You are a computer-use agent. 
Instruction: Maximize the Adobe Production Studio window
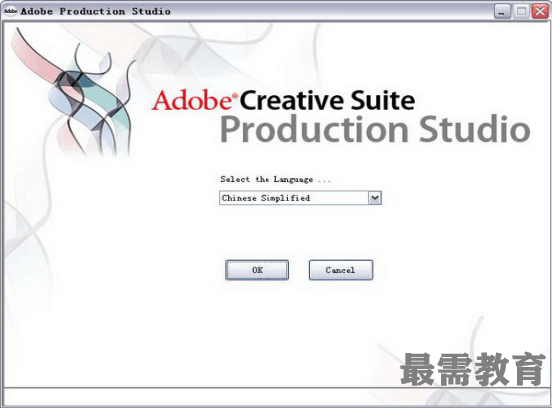click(521, 12)
